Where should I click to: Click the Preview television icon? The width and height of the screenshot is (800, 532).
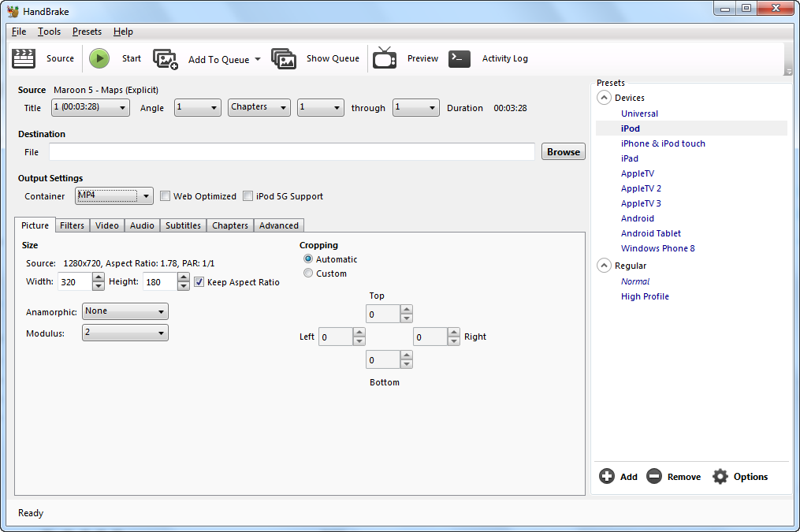click(385, 58)
